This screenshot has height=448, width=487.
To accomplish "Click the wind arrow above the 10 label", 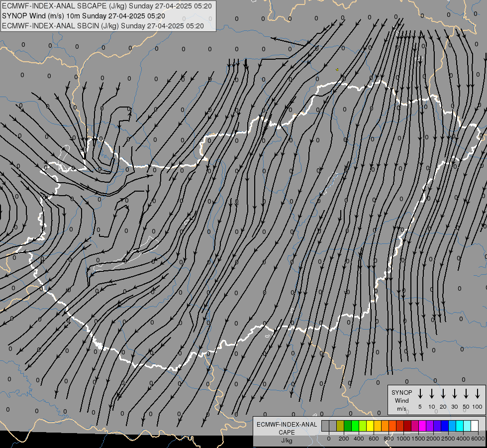I will coord(432,394).
